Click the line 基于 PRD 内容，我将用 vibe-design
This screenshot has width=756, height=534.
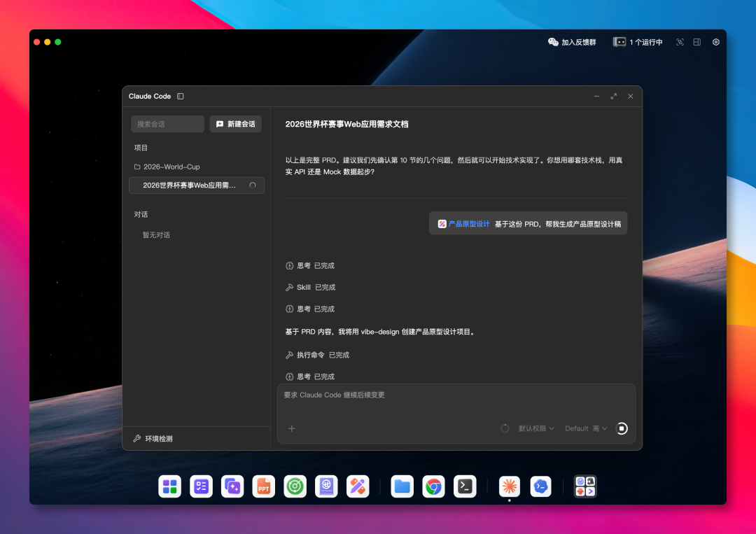click(380, 332)
